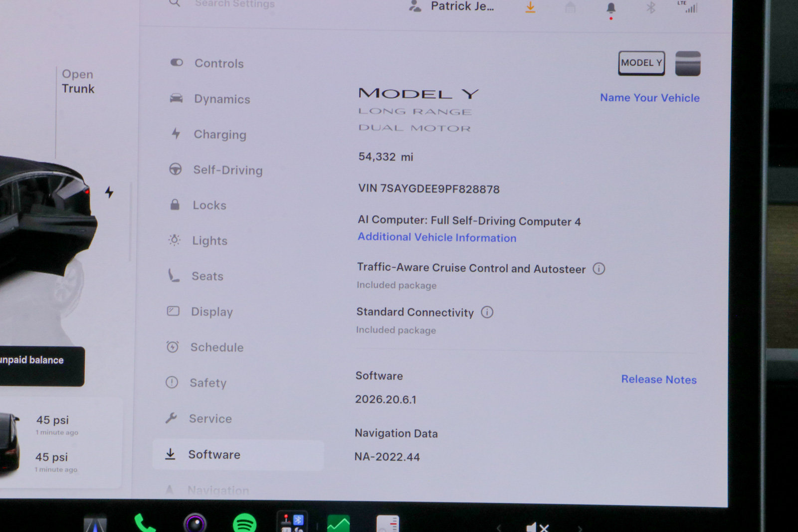Image resolution: width=798 pixels, height=532 pixels.
Task: Tap the charging bolt icon beside the car
Action: [109, 192]
